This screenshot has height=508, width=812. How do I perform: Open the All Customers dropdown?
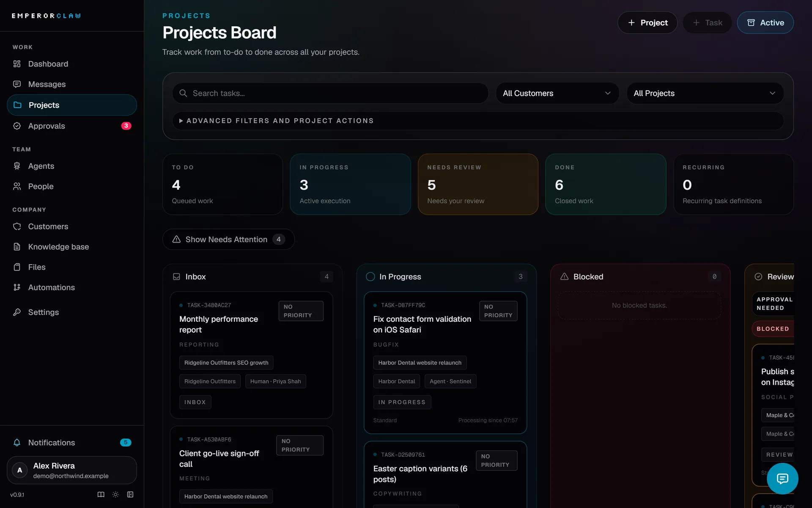coord(557,93)
